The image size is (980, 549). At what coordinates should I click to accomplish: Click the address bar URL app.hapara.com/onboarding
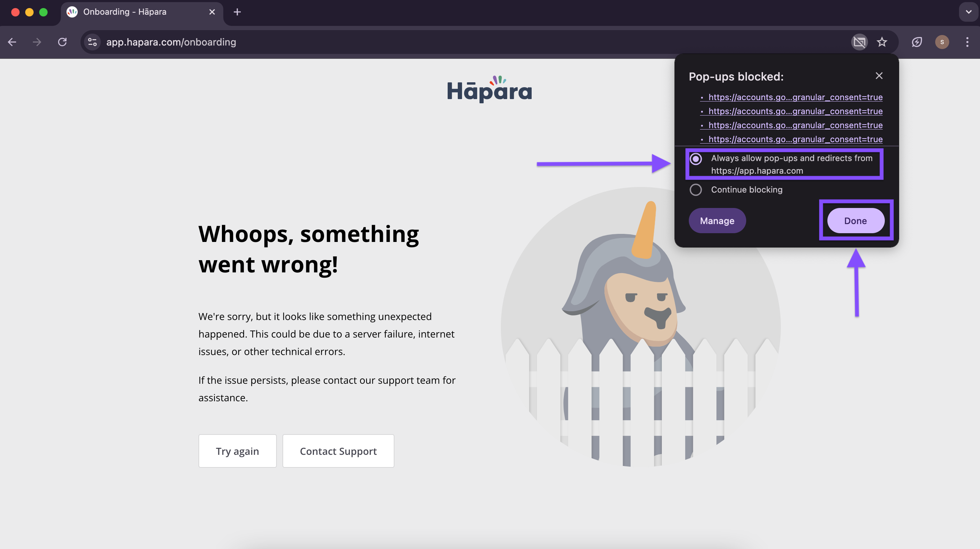171,42
